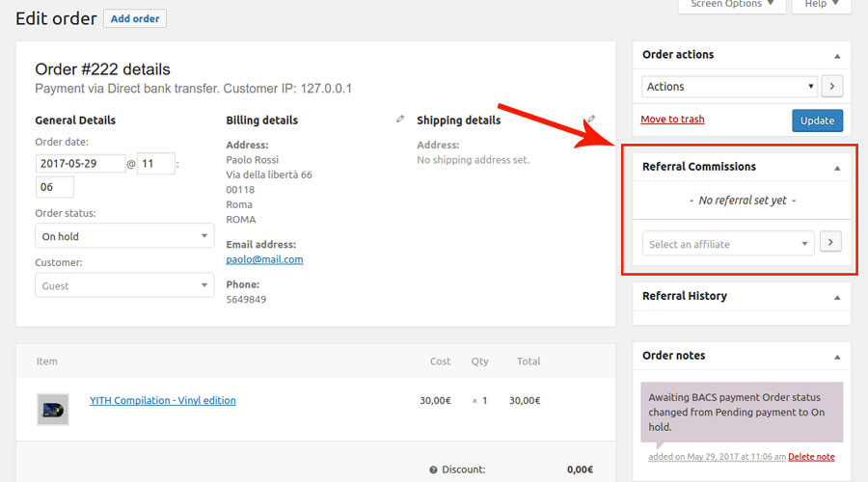Screen dimensions: 868x482
Task: Click the Add order button
Action: pos(135,18)
